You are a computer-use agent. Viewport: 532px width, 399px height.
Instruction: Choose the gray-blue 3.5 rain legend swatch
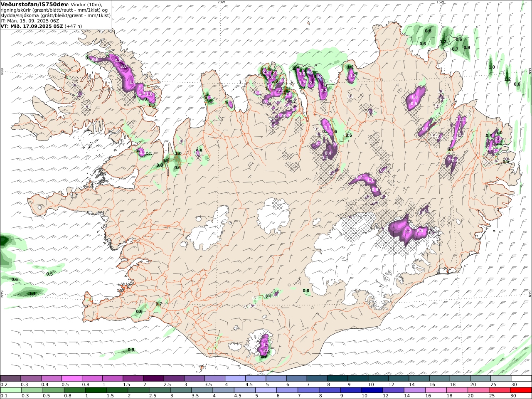click(x=202, y=390)
